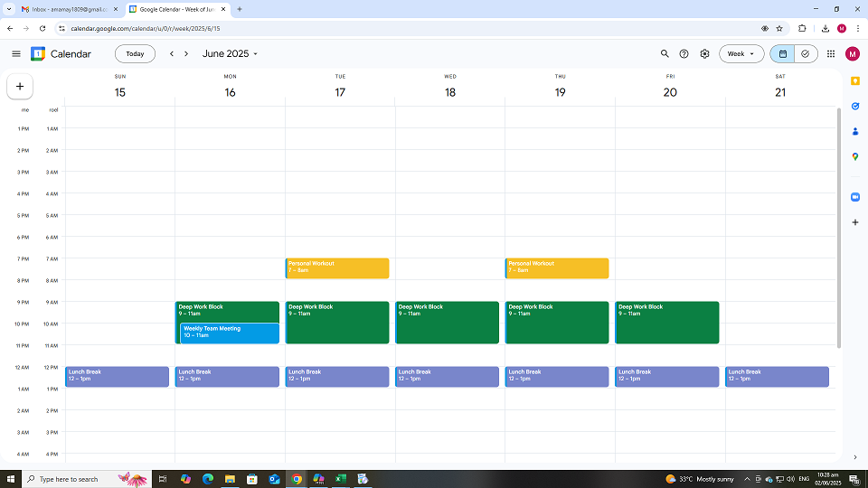Open Monday's Deep Work Block event
Screen dimensions: 868x488
click(228, 311)
